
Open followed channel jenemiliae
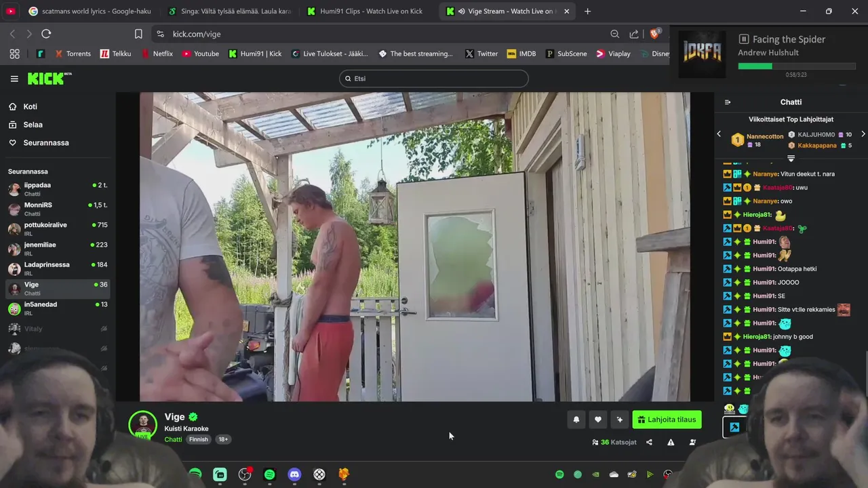[58, 249]
